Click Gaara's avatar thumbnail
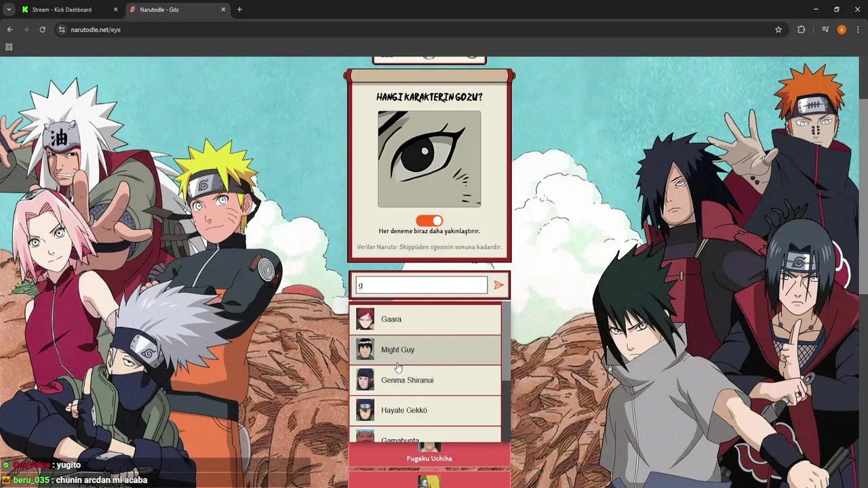868x488 pixels. pos(365,319)
